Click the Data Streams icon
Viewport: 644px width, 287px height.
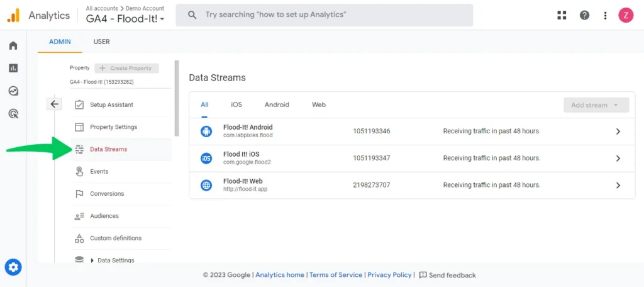point(79,149)
